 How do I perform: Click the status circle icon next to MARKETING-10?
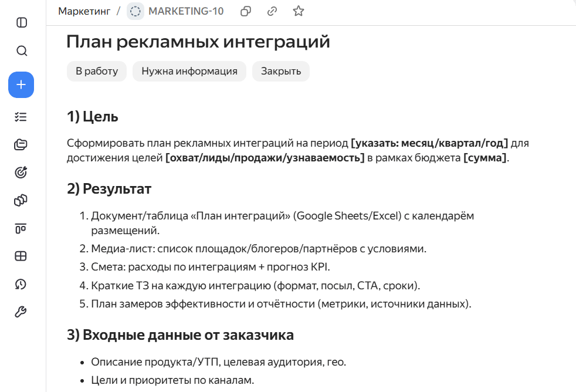pyautogui.click(x=135, y=11)
